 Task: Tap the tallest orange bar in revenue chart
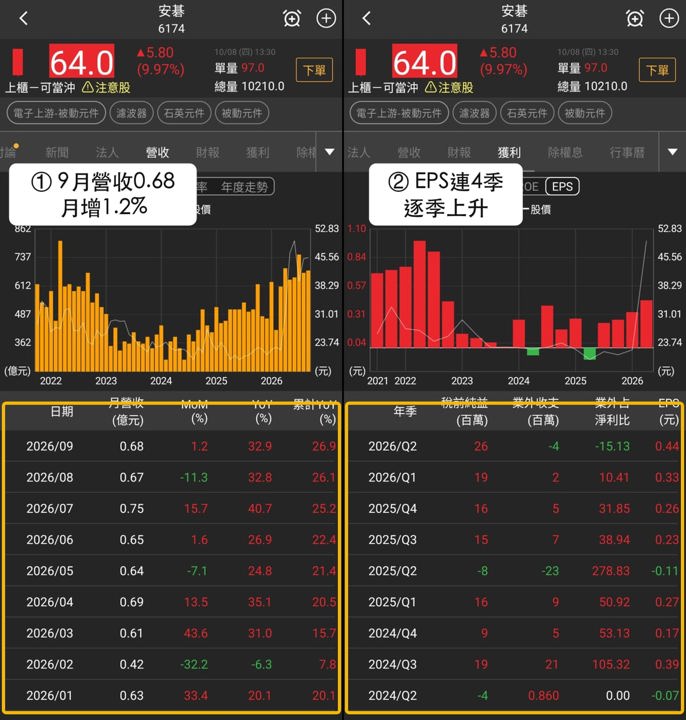coord(60,306)
